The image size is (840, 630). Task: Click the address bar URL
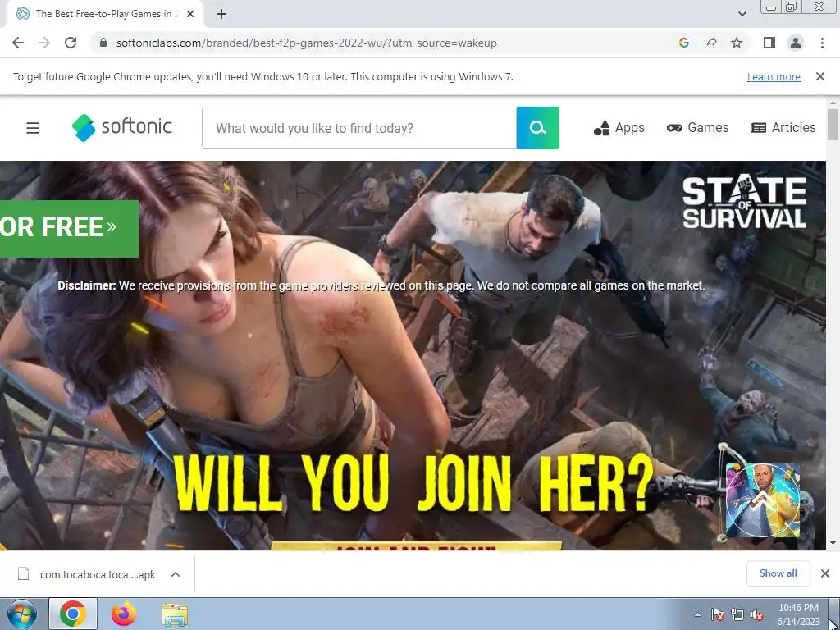(307, 43)
